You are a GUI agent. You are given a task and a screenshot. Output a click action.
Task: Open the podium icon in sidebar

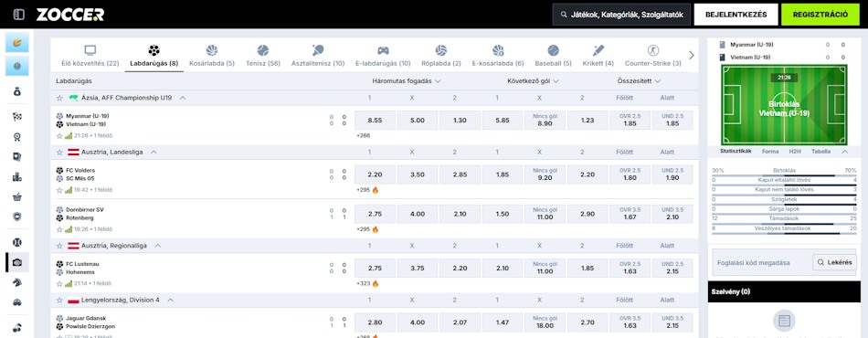pyautogui.click(x=17, y=177)
